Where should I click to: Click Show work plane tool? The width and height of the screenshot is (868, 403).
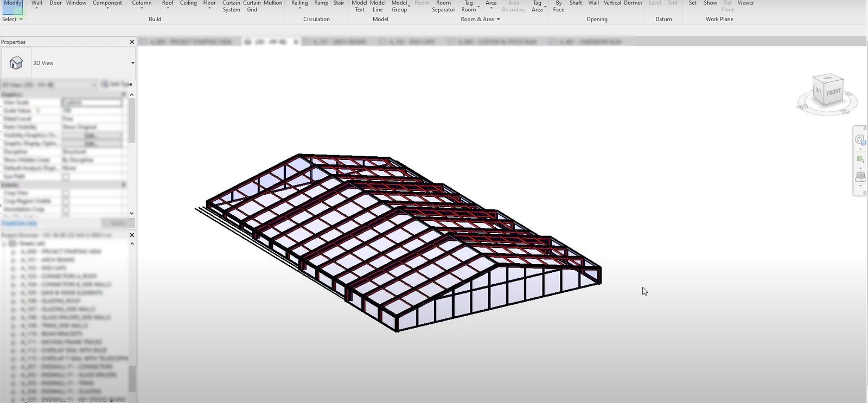[x=710, y=3]
